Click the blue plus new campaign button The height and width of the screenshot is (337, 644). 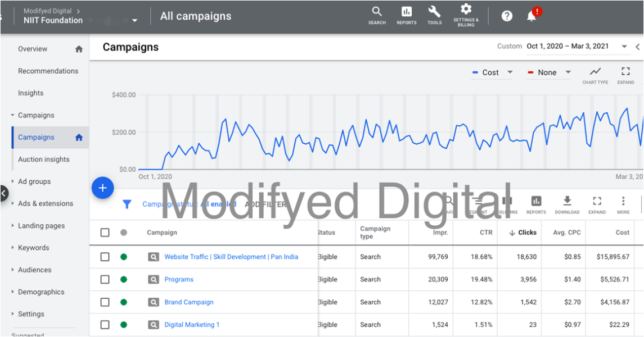pos(103,188)
